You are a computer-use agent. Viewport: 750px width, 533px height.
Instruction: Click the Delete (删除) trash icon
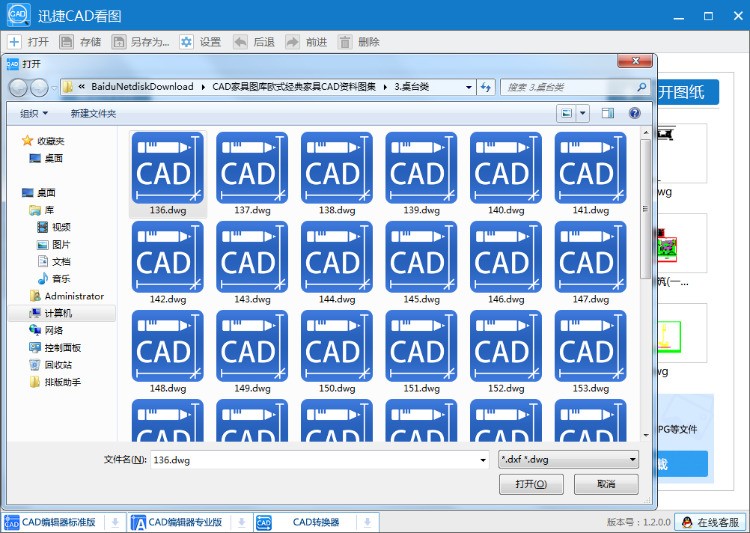(344, 42)
